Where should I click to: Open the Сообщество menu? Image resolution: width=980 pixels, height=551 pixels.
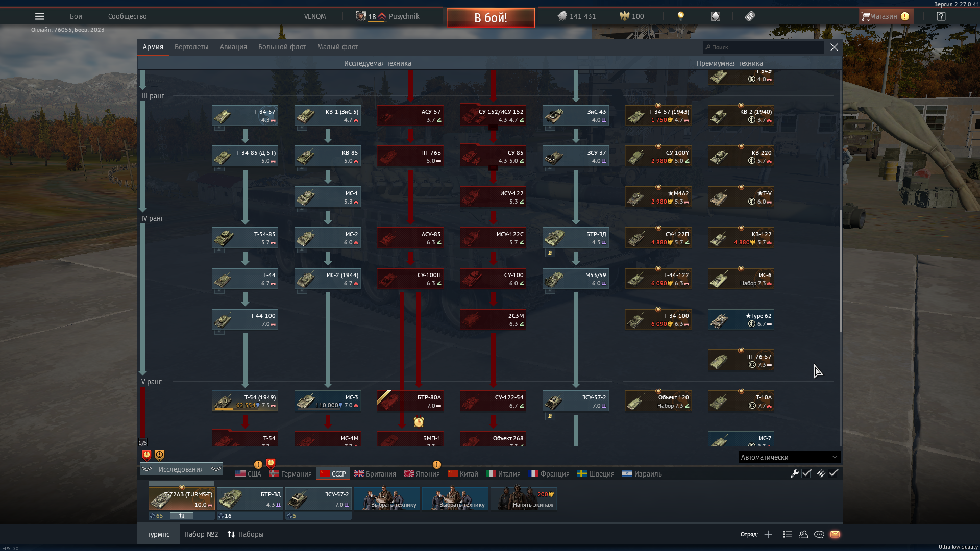tap(128, 16)
